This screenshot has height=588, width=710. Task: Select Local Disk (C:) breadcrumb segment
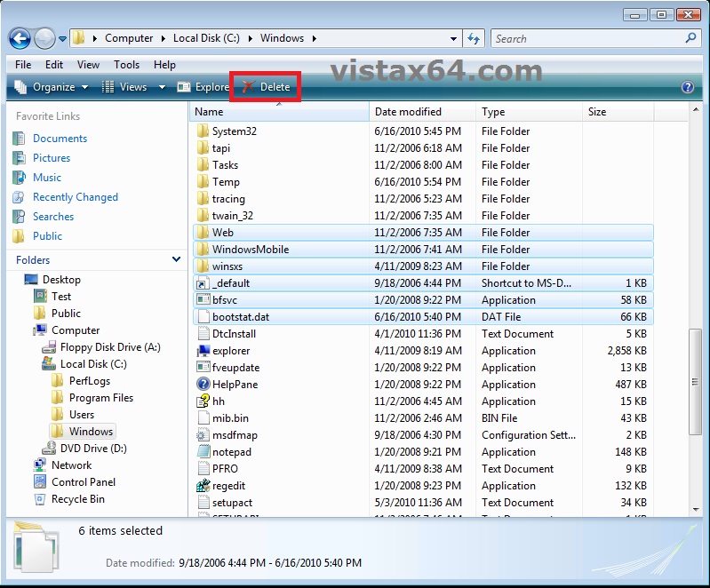[206, 38]
